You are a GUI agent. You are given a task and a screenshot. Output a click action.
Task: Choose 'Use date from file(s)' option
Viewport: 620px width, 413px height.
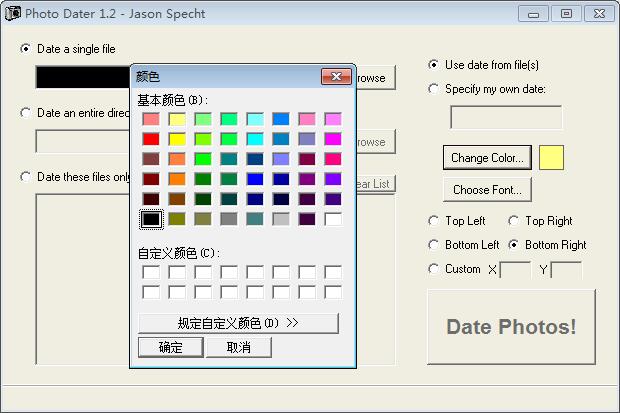coord(433,64)
